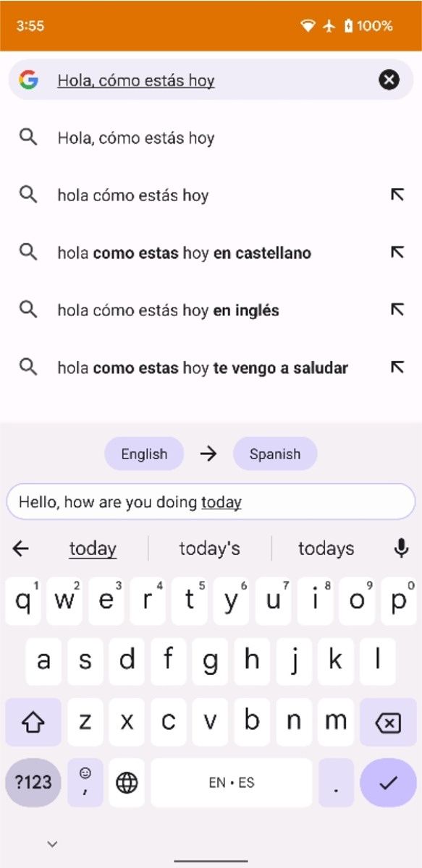The width and height of the screenshot is (422, 868).
Task: Open the Spanish target language selector
Action: click(275, 454)
